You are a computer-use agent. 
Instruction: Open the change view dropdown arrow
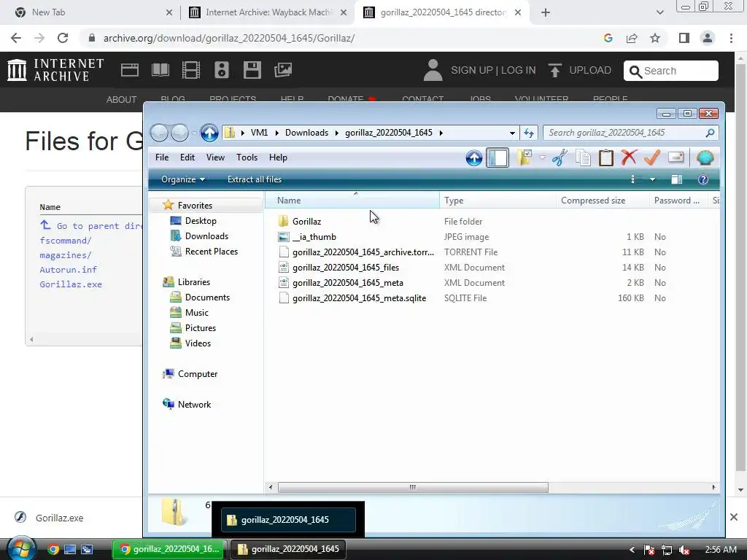point(653,179)
